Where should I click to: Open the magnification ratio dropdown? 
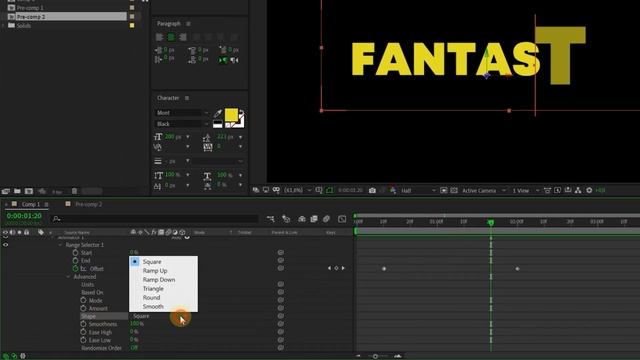point(298,191)
